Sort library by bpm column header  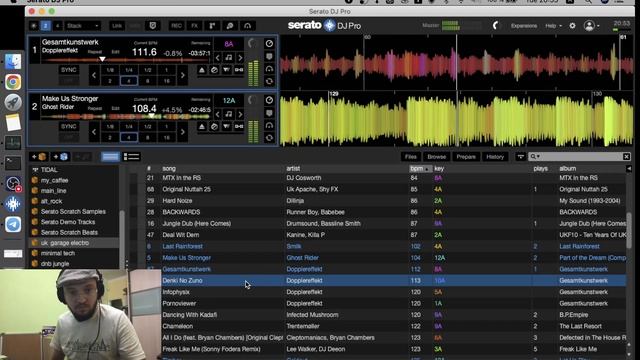tap(420, 169)
